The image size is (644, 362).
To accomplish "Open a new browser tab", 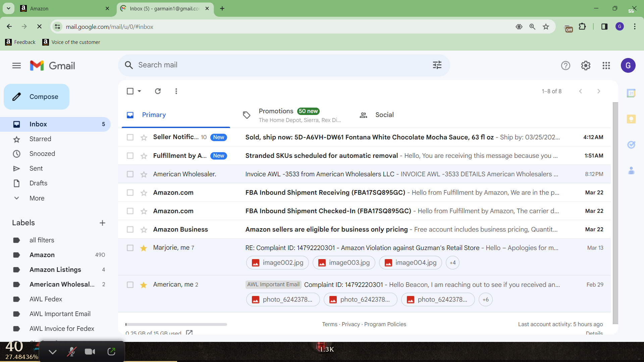I will [x=222, y=8].
